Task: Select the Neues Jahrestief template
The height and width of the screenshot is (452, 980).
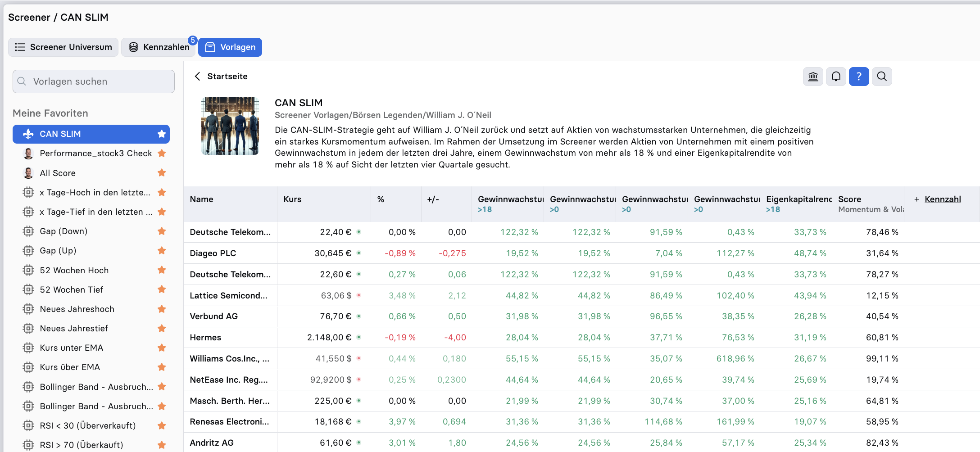Action: pos(91,329)
